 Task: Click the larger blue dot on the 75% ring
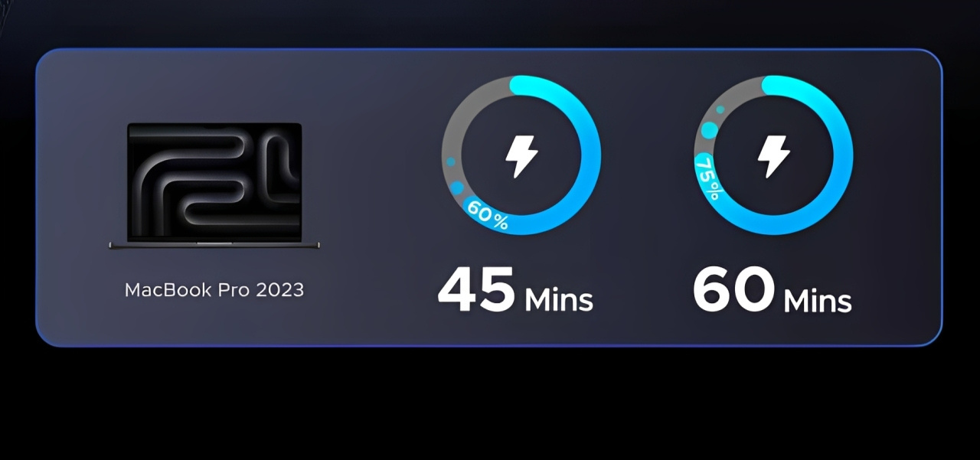point(710,130)
